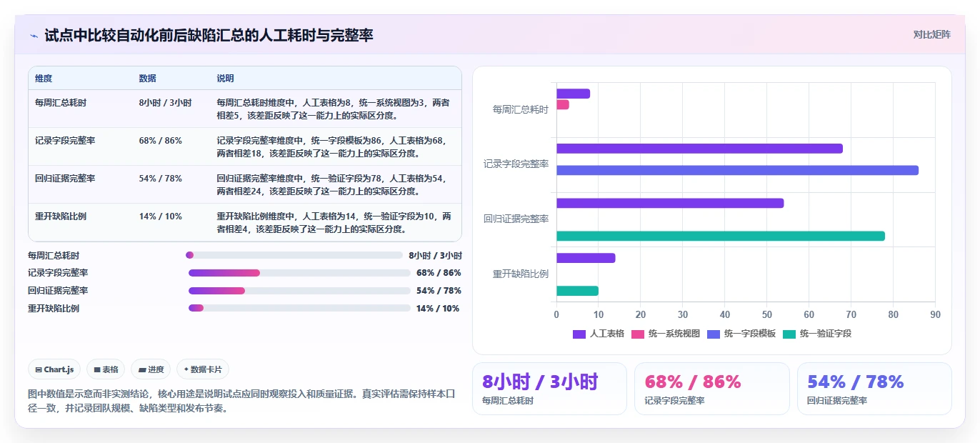Open the pink 68% / 86% data card
This screenshot has width=980, height=443.
pyautogui.click(x=712, y=389)
